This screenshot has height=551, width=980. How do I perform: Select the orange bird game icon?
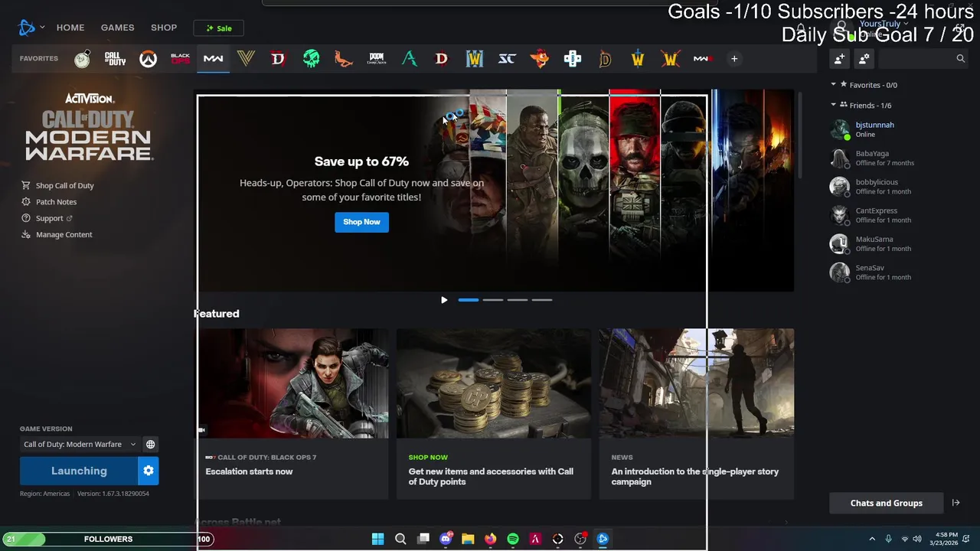pyautogui.click(x=344, y=59)
